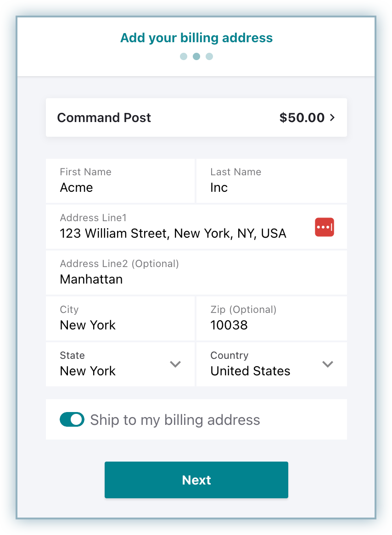Expand the Command Post order summary
The width and height of the screenshot is (392, 535).
tap(196, 117)
